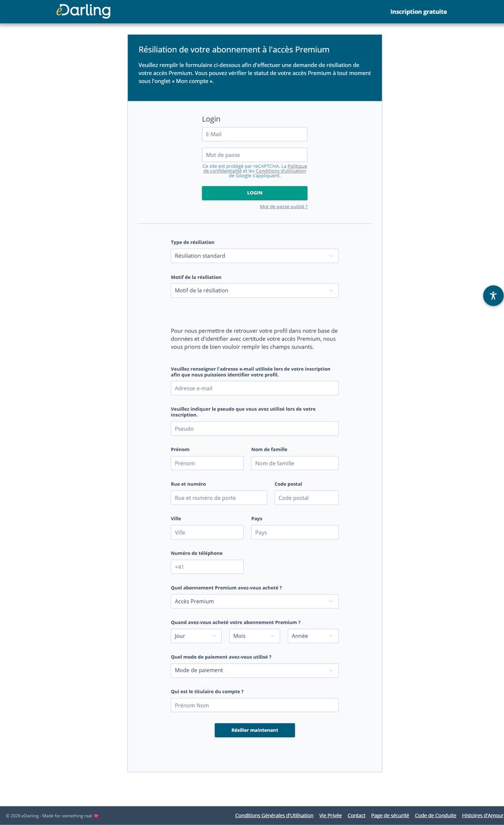Click the Pseudo input field

tap(255, 429)
